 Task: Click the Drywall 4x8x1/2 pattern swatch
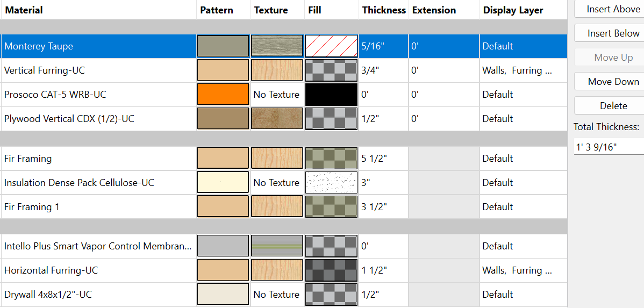[x=223, y=295]
